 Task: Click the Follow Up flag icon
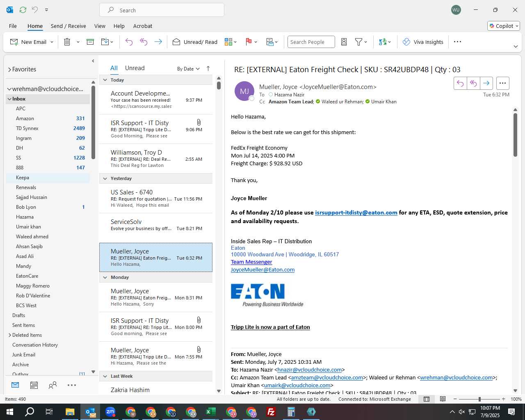[249, 42]
